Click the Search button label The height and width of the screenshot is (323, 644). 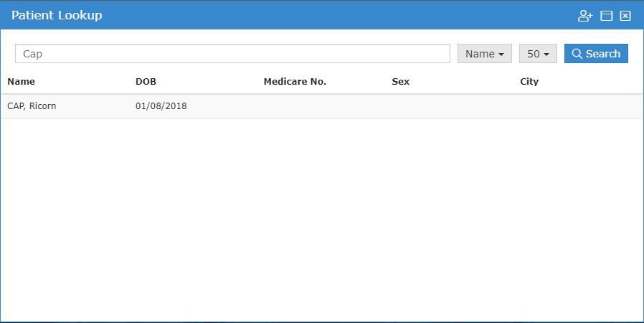pyautogui.click(x=603, y=54)
